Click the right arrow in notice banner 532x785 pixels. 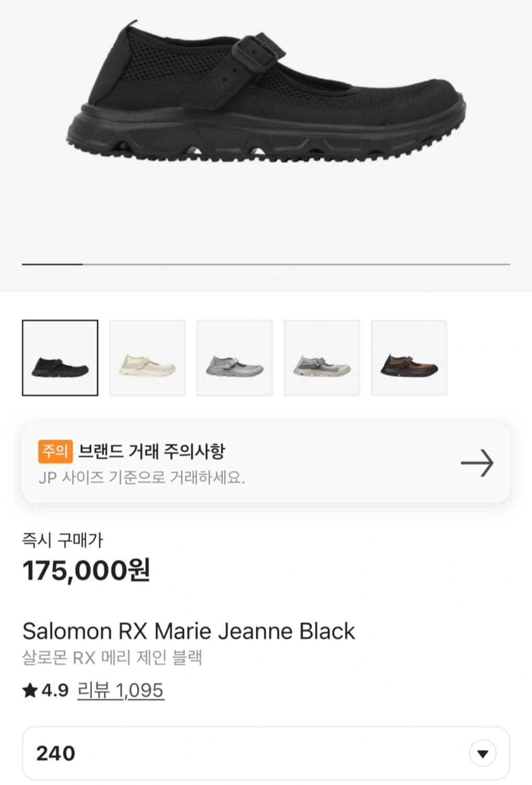(477, 463)
